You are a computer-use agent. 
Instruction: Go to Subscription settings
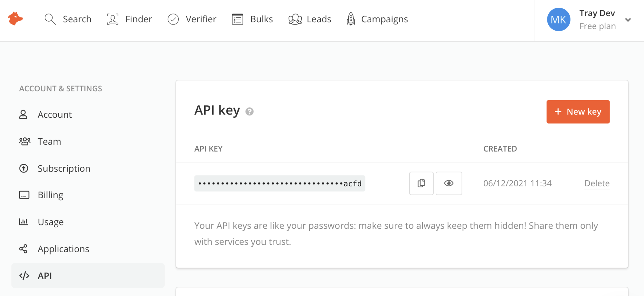coord(64,168)
